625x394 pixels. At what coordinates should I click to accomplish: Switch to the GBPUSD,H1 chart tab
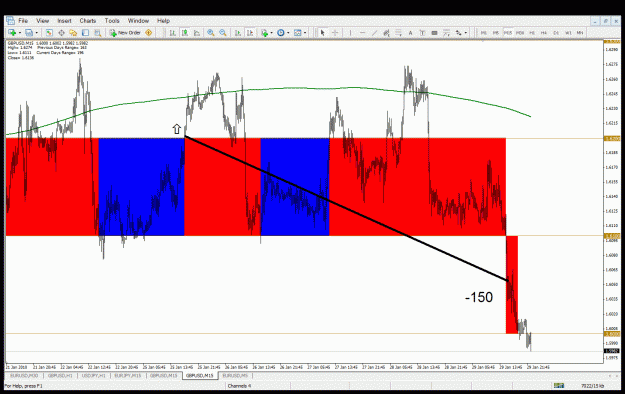click(x=60, y=376)
